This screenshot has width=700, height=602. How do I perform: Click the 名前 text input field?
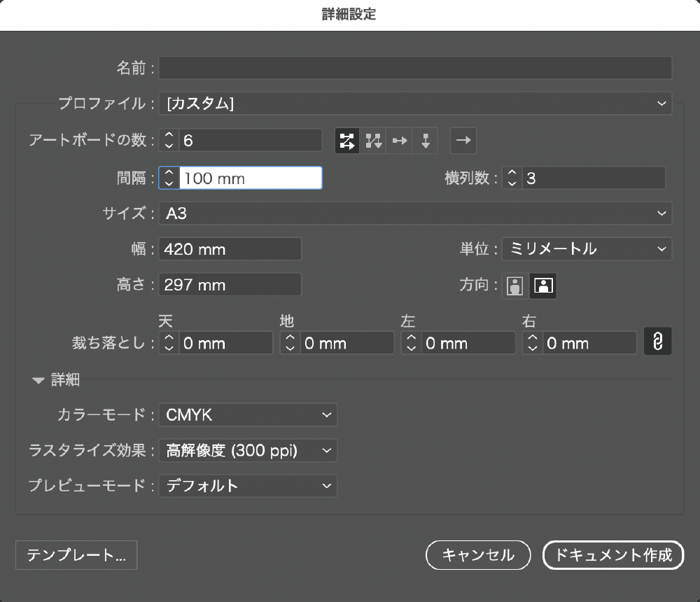pos(415,69)
